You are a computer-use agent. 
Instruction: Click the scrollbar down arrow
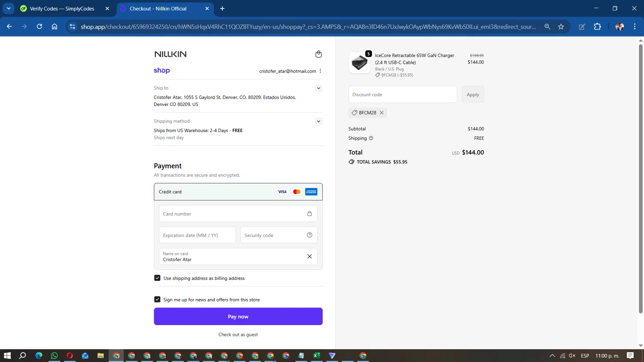click(641, 346)
